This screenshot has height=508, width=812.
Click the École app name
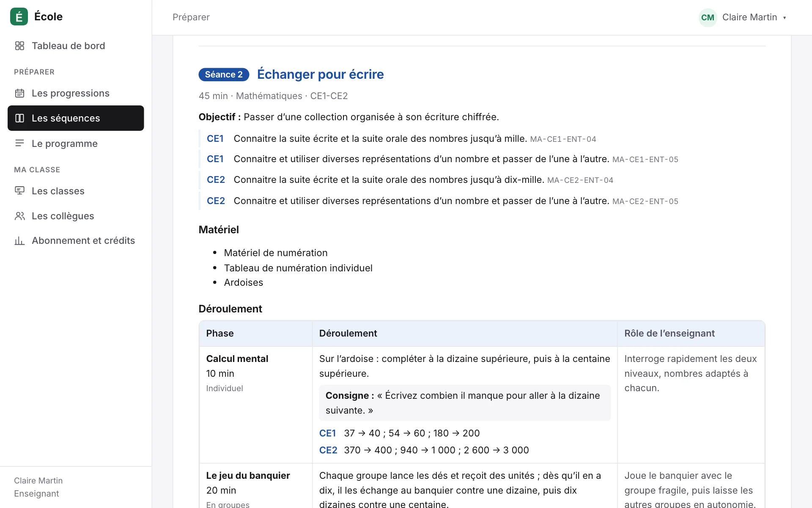tap(48, 17)
